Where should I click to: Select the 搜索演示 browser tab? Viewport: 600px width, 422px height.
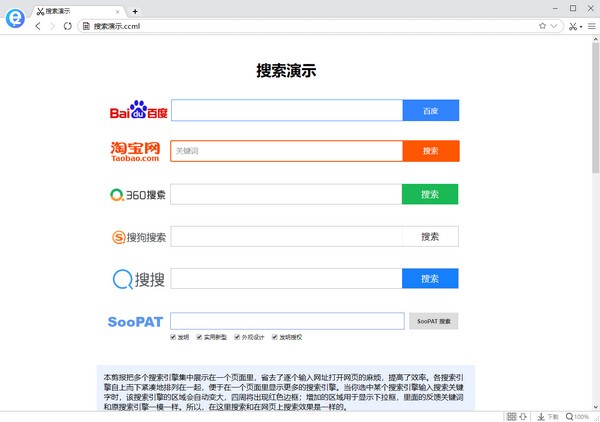tap(75, 10)
